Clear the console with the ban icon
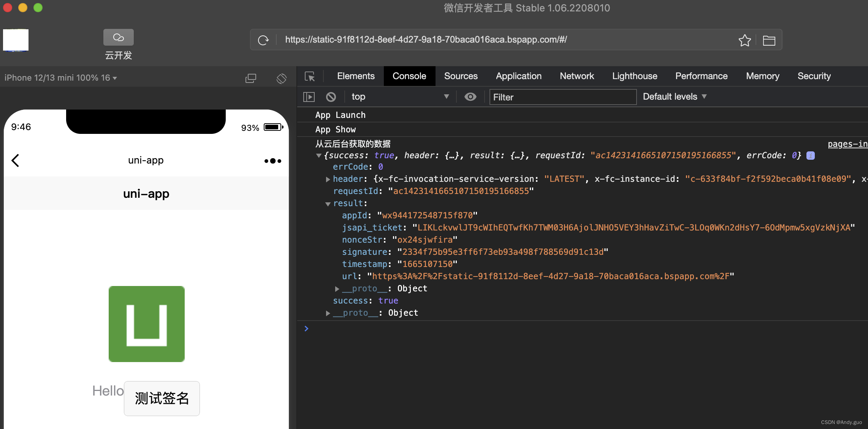This screenshot has width=868, height=429. coord(331,97)
